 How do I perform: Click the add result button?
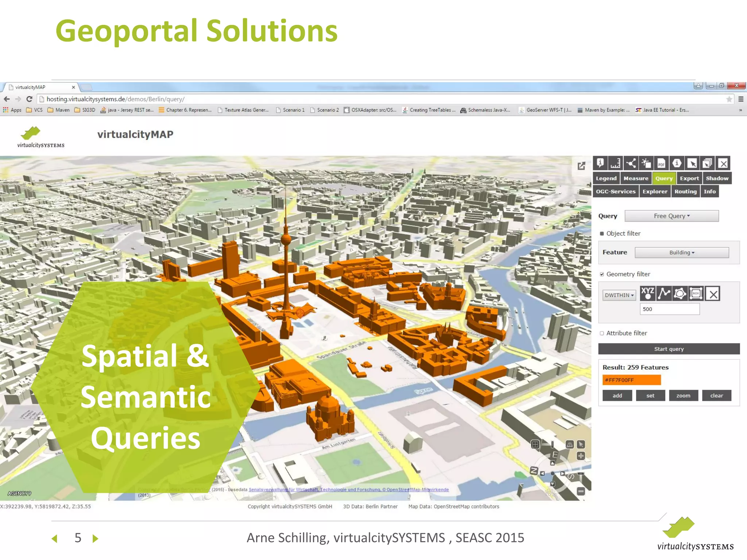[x=617, y=396]
